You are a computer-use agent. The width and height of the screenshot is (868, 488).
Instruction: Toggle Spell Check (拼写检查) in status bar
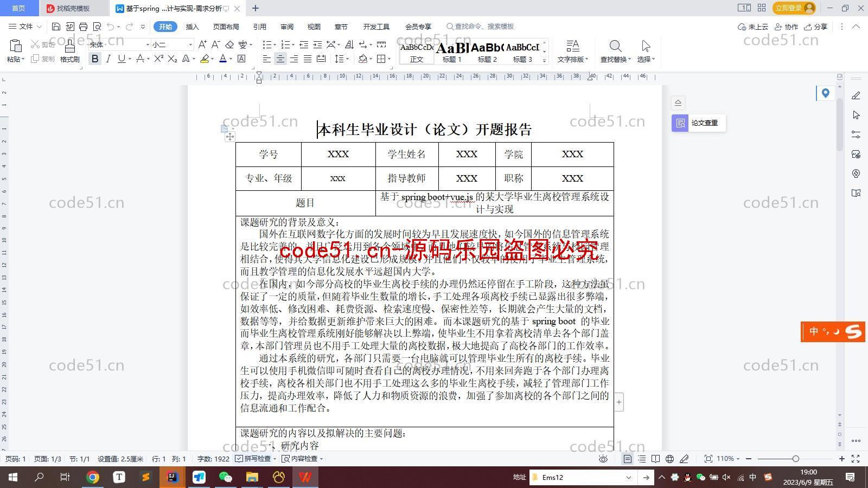[256, 459]
